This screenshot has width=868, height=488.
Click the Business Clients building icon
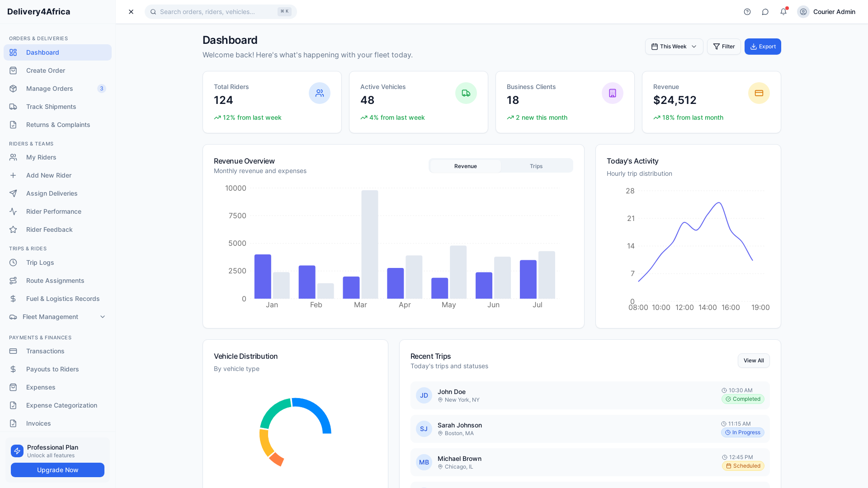tap(613, 93)
